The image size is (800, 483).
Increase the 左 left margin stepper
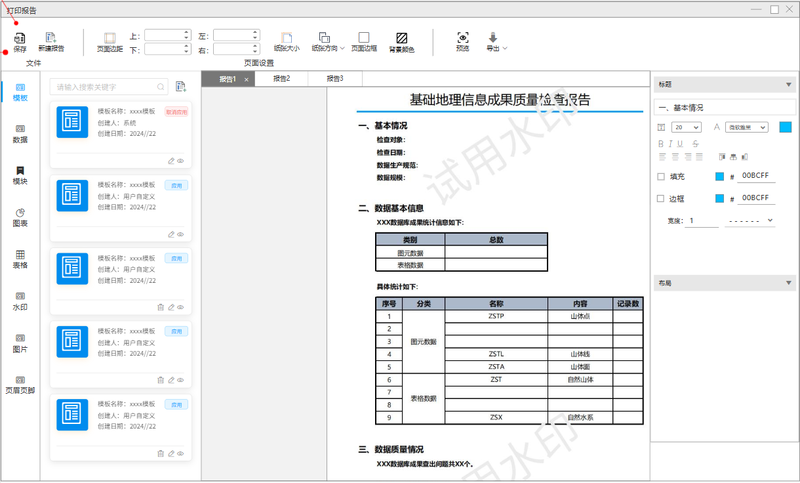255,33
